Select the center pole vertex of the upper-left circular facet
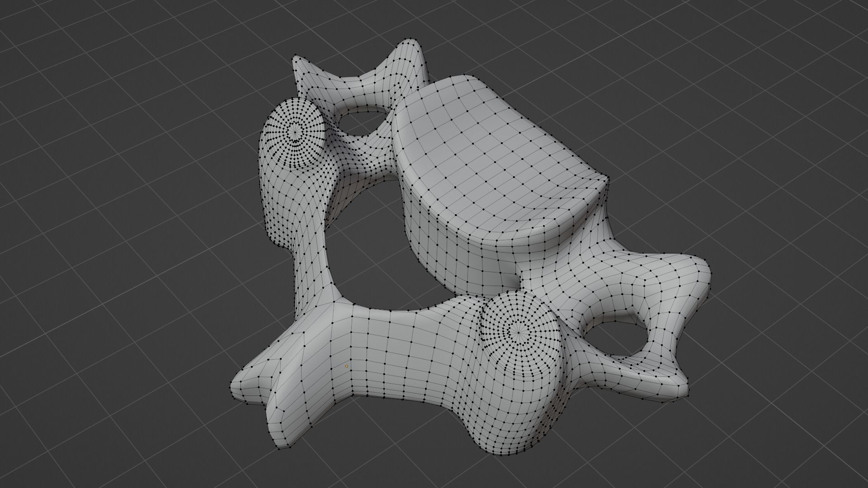Viewport: 868px width, 488px height. pos(295,132)
